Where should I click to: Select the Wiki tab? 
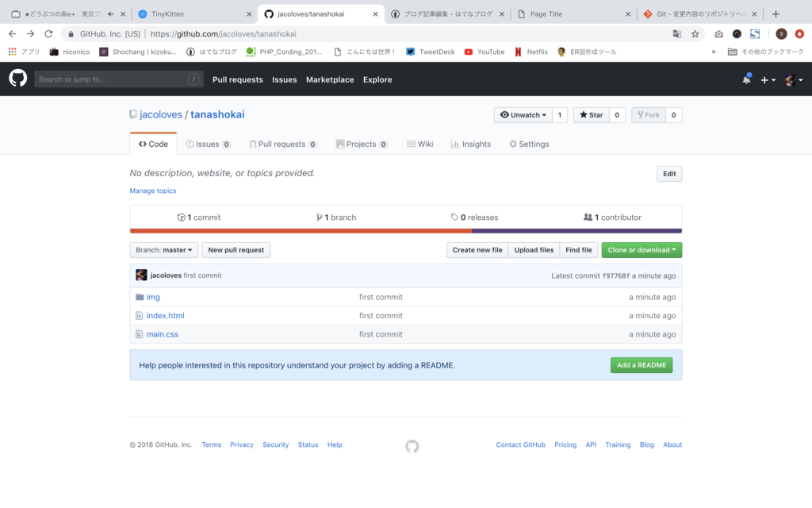pyautogui.click(x=420, y=144)
